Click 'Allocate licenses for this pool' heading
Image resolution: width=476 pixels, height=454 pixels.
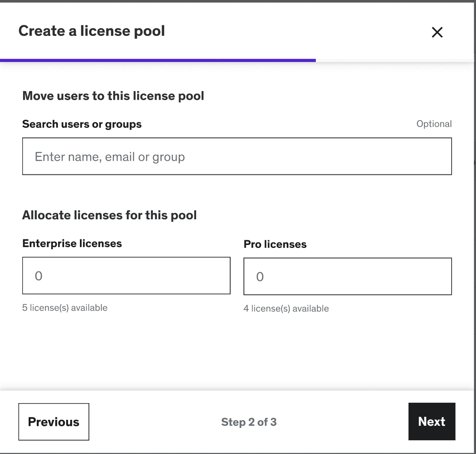(x=109, y=215)
